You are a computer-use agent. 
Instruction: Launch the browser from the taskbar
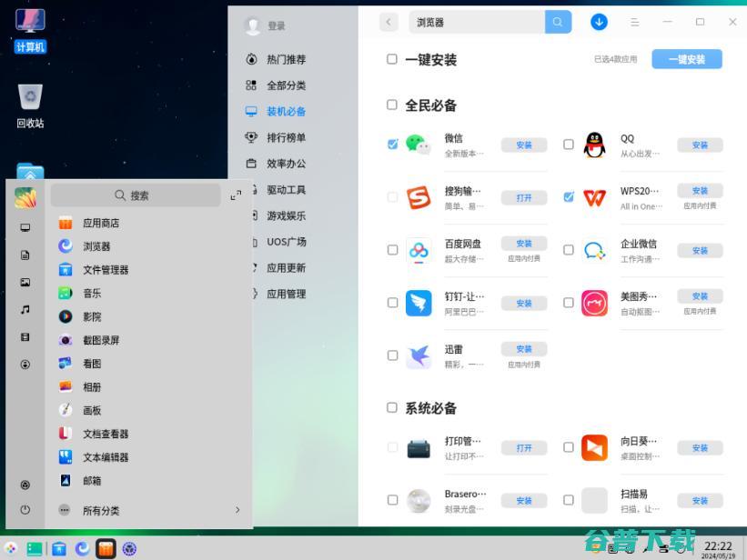(82, 549)
